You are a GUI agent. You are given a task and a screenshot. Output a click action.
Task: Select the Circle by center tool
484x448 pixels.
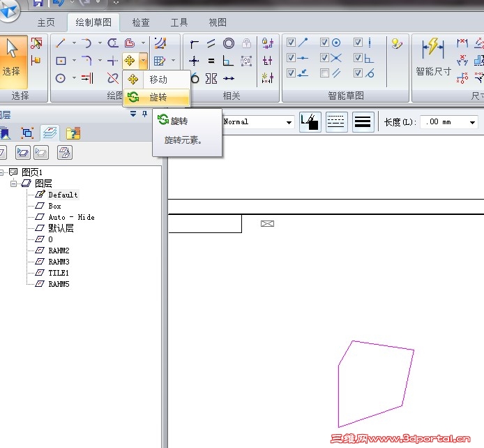[61, 78]
